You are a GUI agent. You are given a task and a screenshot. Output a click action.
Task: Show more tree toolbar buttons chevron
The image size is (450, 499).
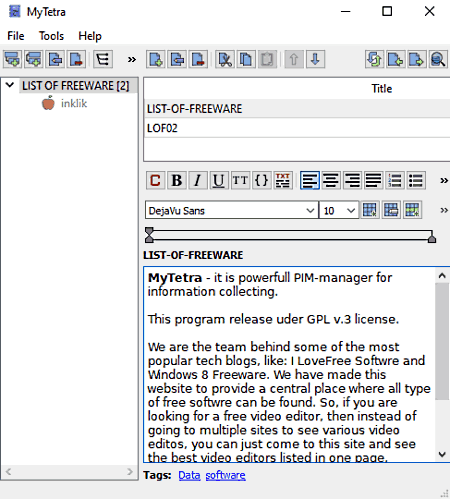coord(132,60)
